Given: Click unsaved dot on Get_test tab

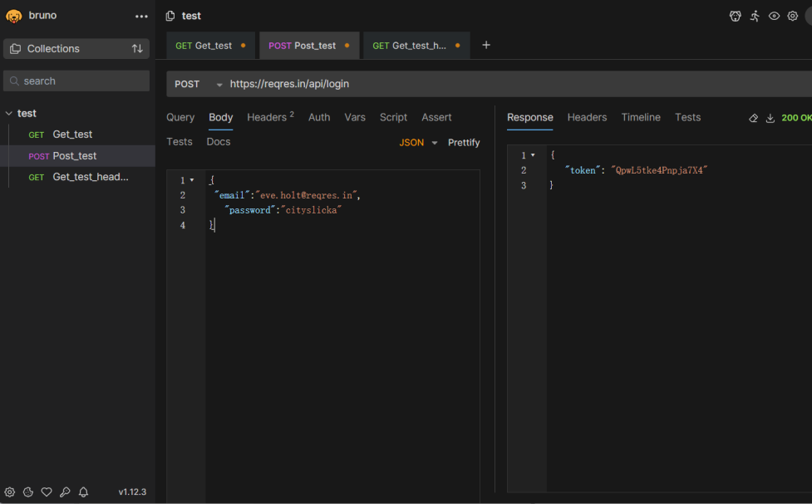Looking at the screenshot, I should [243, 46].
